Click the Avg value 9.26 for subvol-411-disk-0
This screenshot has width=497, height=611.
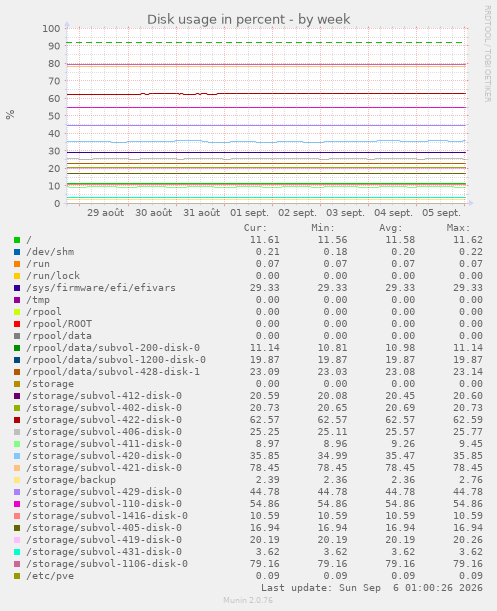(403, 444)
